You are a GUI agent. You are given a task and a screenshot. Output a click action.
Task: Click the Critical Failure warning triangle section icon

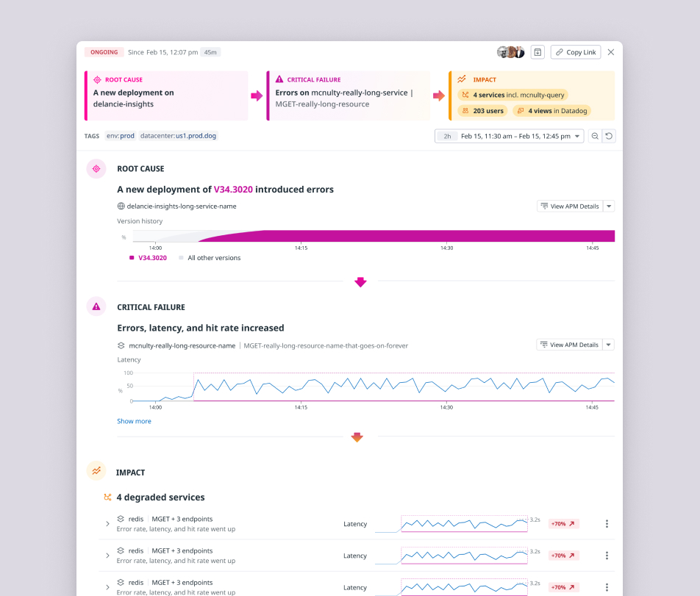pos(96,307)
